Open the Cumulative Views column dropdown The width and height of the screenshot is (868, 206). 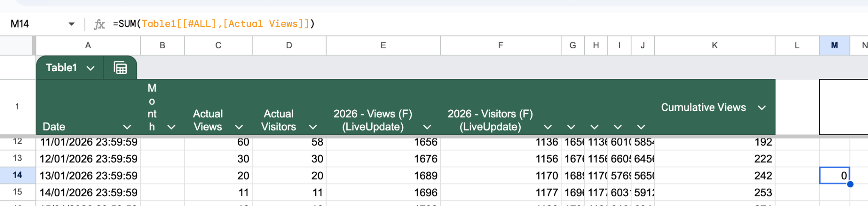(x=762, y=108)
